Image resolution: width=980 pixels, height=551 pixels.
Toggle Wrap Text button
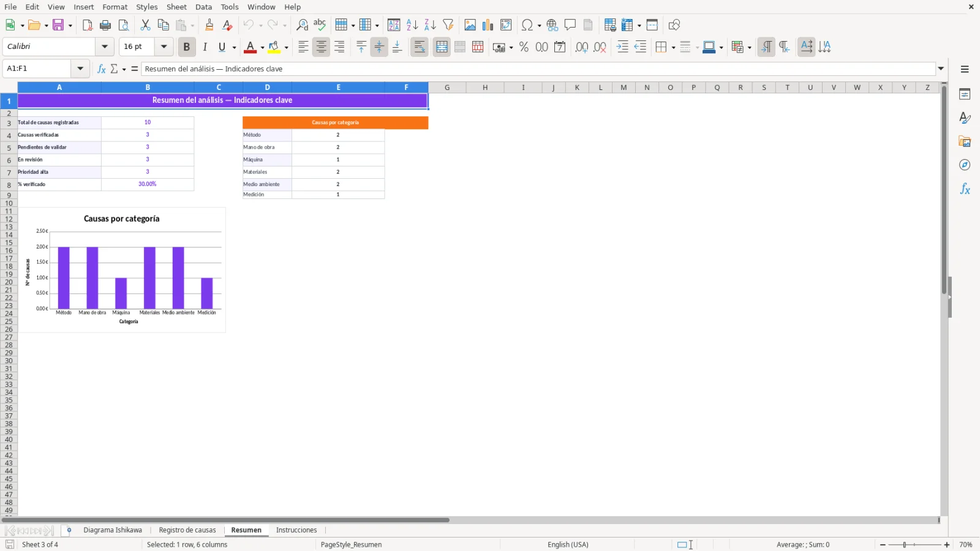point(420,47)
